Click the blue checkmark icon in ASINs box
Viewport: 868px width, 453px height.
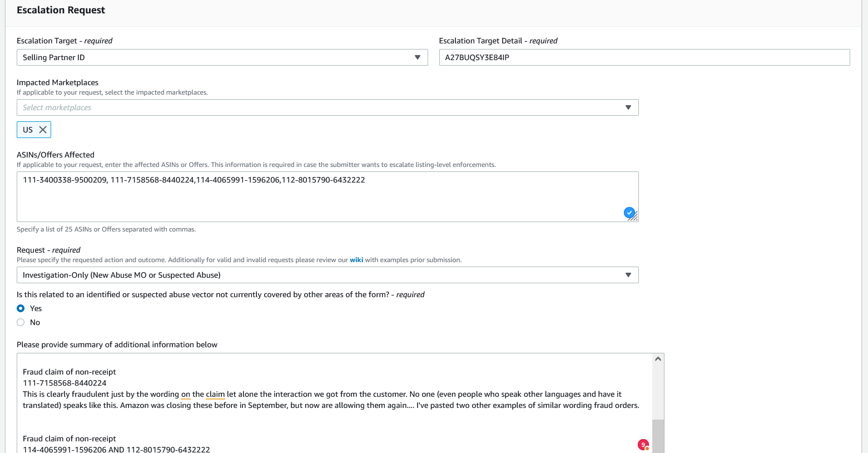pyautogui.click(x=629, y=212)
